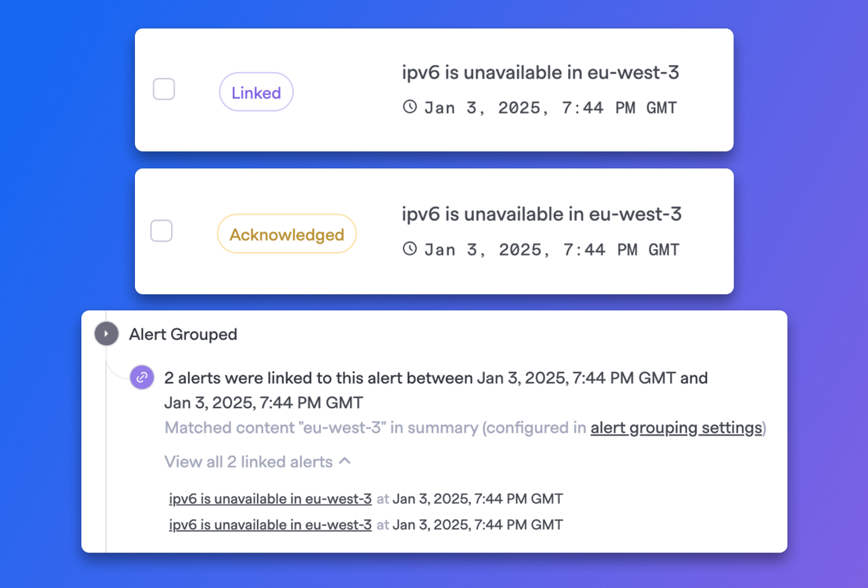Image resolution: width=868 pixels, height=588 pixels.
Task: Click the yellow 'Acknowledged' status badge
Action: 287,234
